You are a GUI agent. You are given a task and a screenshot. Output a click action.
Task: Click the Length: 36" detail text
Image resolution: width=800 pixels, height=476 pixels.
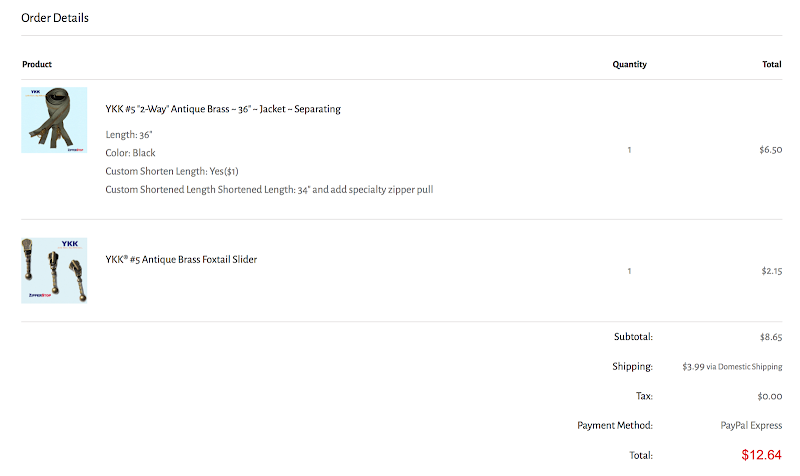(x=129, y=134)
